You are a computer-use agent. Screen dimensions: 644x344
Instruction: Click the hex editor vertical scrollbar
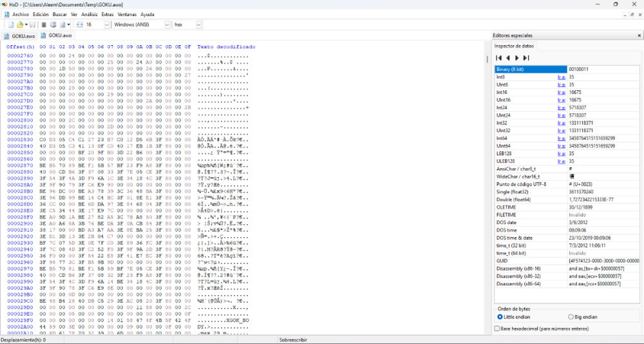pos(487,193)
